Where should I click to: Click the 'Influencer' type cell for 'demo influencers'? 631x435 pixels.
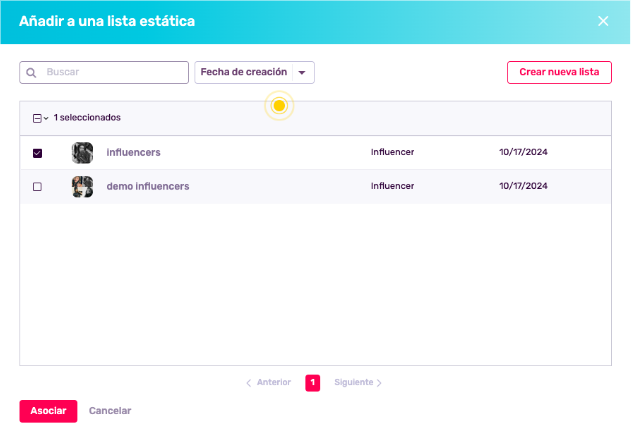point(392,187)
